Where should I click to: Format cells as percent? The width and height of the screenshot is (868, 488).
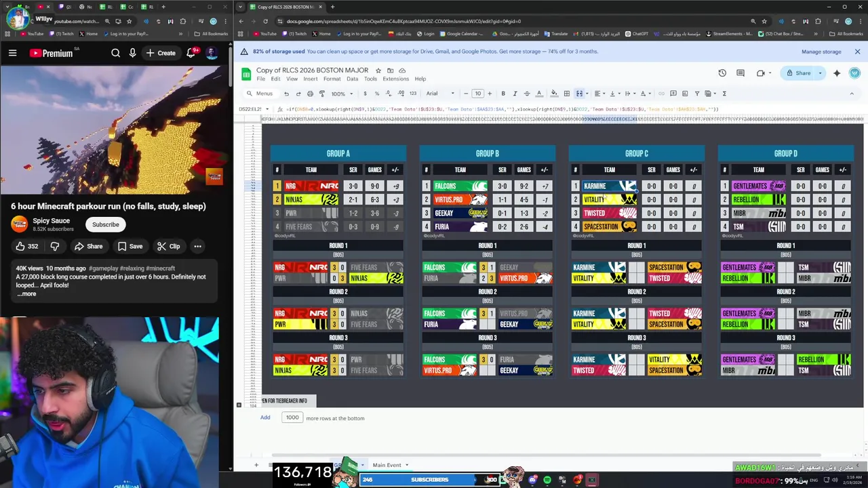376,94
